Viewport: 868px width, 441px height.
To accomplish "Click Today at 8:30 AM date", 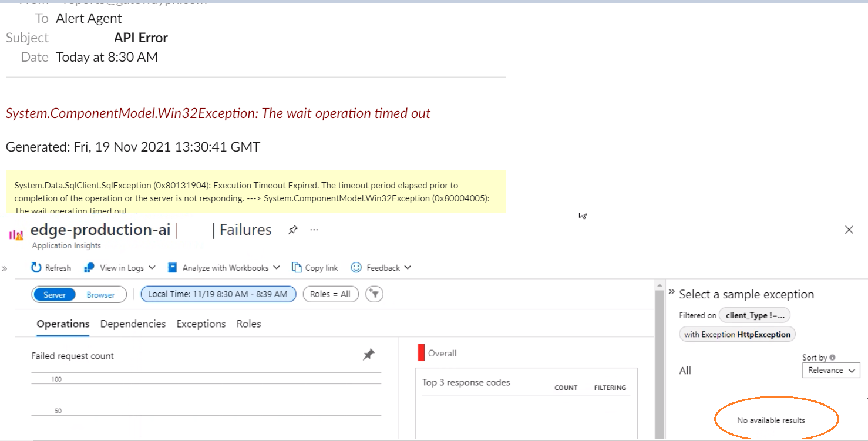I will [x=107, y=57].
